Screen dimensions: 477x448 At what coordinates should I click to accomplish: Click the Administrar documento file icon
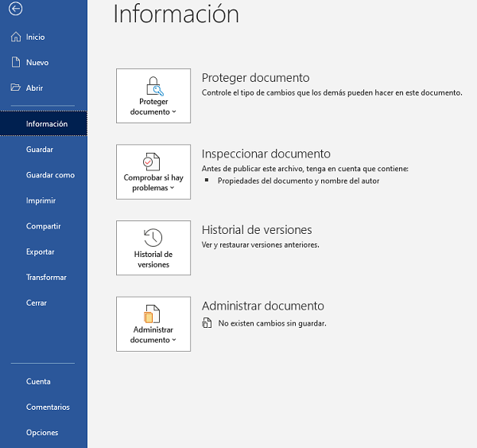[x=153, y=313]
